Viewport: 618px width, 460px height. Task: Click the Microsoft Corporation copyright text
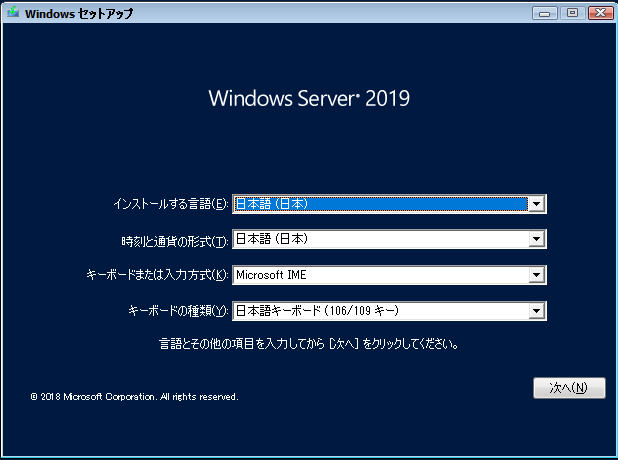[x=134, y=397]
